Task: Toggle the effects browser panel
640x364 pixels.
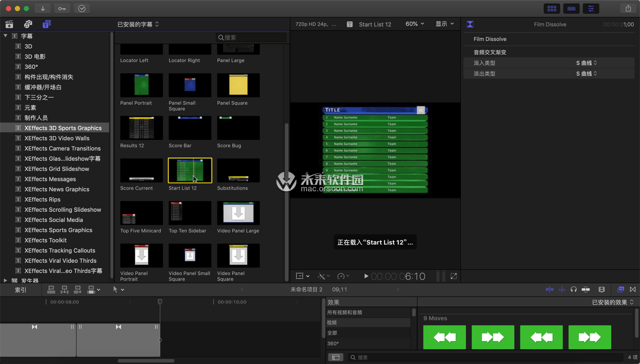Action: (x=620, y=289)
